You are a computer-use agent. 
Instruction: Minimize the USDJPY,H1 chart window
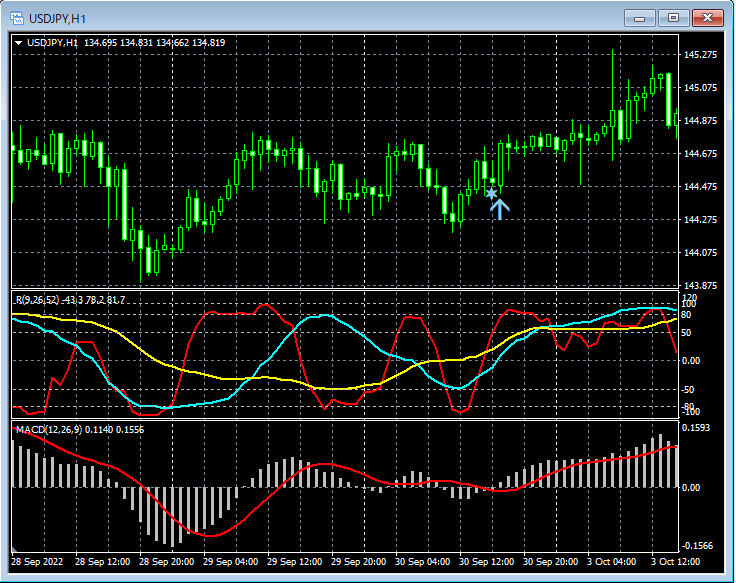click(640, 17)
